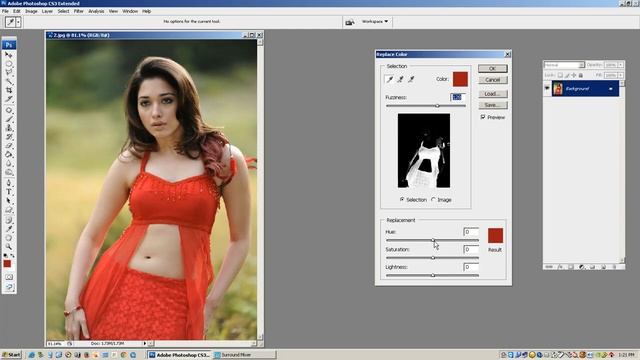Open the Opacity slider arrow
640x360 pixels.
pos(620,65)
